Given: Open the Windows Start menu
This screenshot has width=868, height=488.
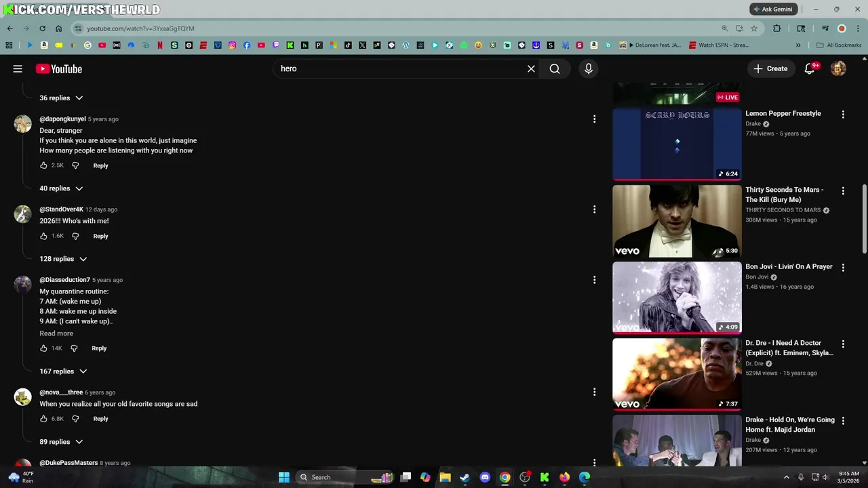Looking at the screenshot, I should click(x=284, y=477).
